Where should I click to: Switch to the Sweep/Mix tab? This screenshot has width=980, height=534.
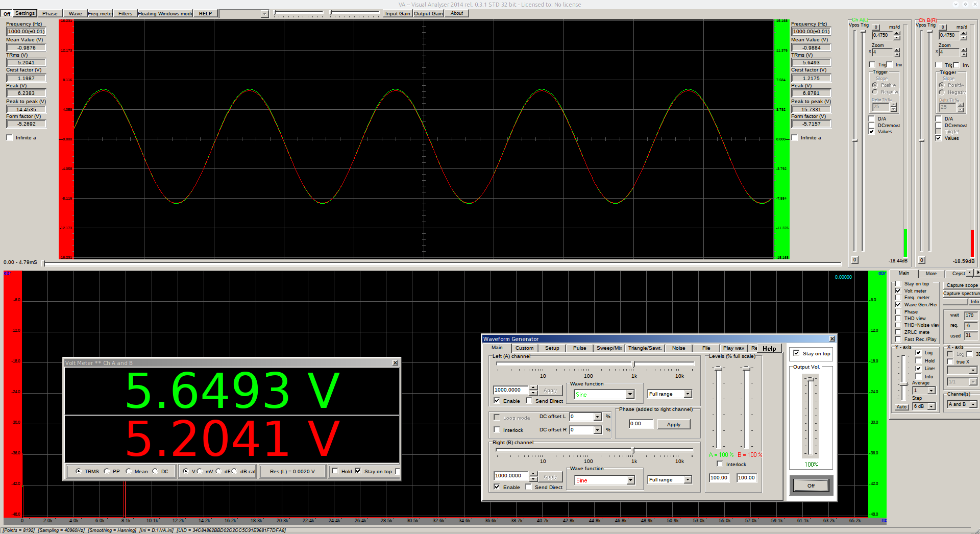(x=609, y=348)
